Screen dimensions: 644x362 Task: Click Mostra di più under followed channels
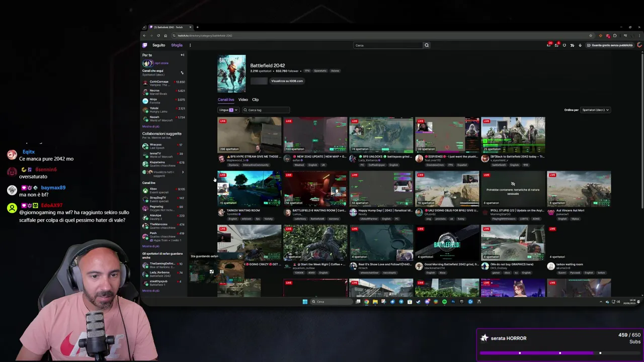pyautogui.click(x=150, y=126)
